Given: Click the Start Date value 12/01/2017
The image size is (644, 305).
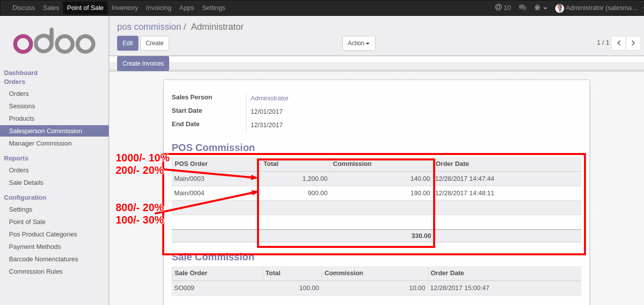Looking at the screenshot, I should (266, 112).
